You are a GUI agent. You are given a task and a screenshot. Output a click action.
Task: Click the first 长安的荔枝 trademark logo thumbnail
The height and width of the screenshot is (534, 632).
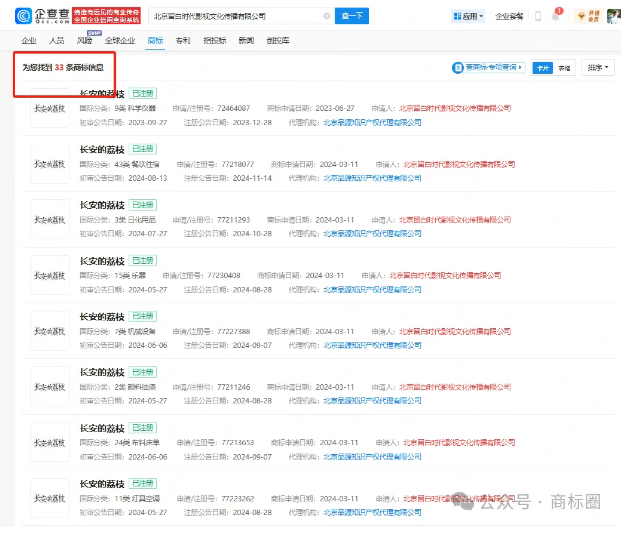pyautogui.click(x=49, y=108)
